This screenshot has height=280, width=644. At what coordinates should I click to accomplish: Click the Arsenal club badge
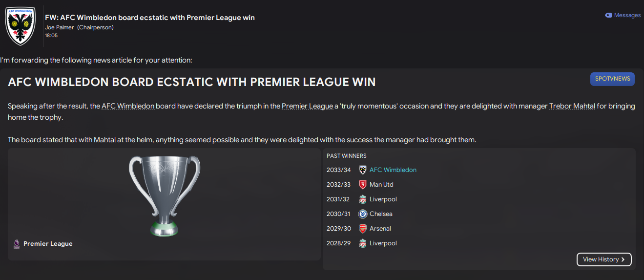(362, 229)
